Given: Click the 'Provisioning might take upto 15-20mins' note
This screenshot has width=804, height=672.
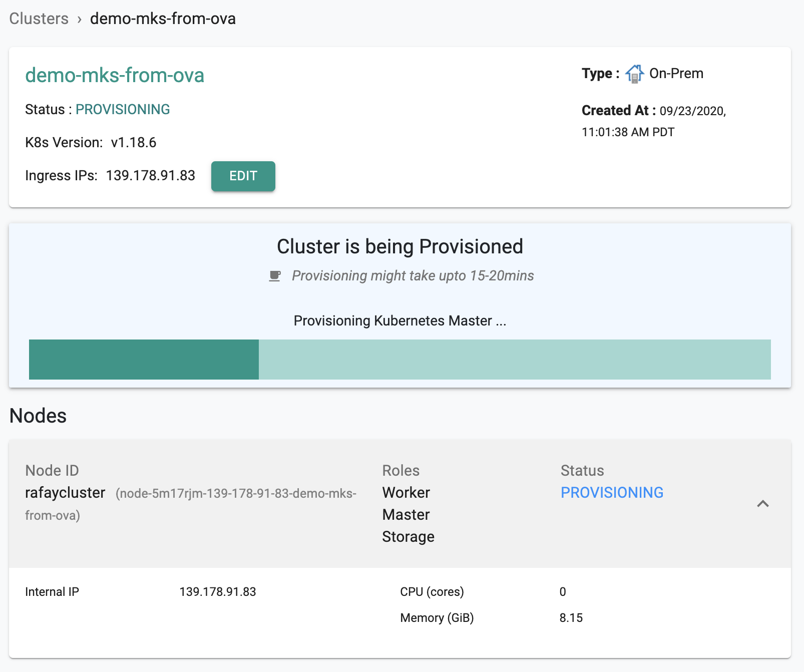Looking at the screenshot, I should (413, 276).
